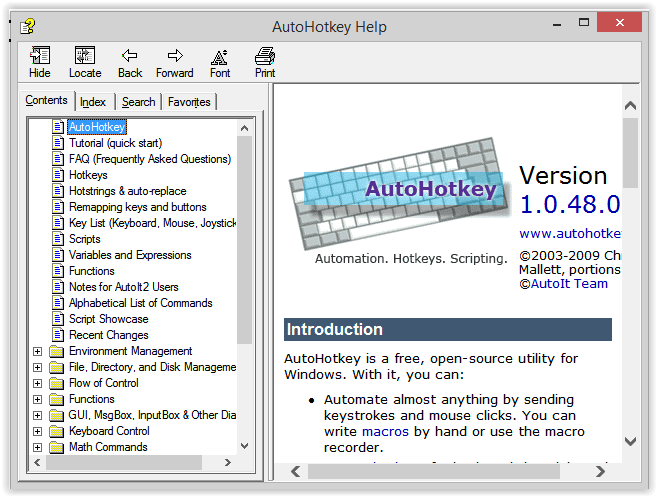Click the content pane scroll up arrow

[x=631, y=106]
